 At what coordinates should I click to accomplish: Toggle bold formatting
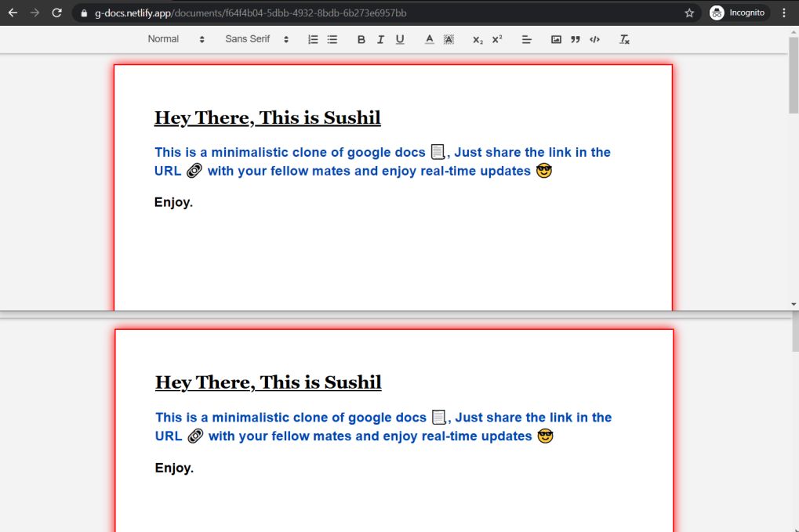(361, 38)
